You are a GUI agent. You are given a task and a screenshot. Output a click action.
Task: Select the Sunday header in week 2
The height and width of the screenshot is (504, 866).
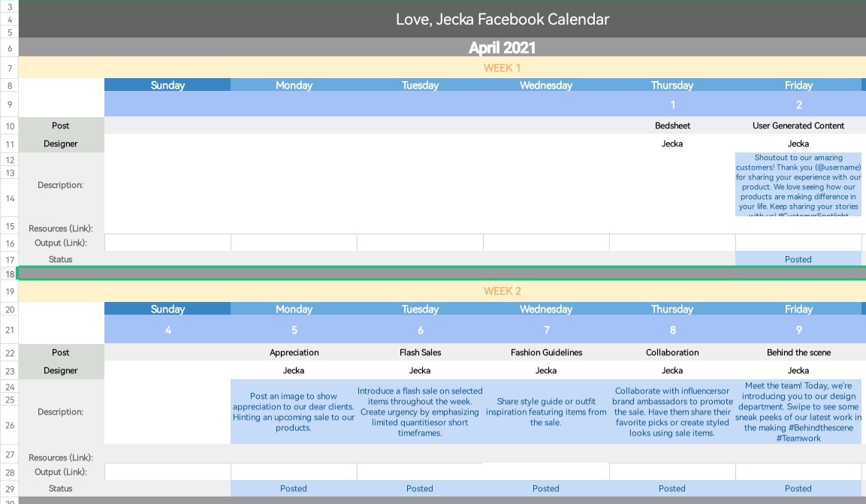(167, 309)
